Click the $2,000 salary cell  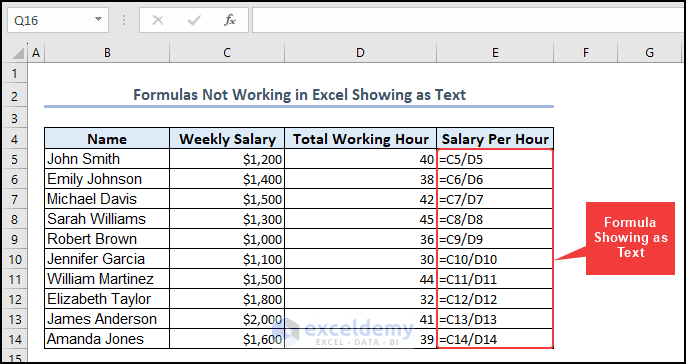[227, 319]
